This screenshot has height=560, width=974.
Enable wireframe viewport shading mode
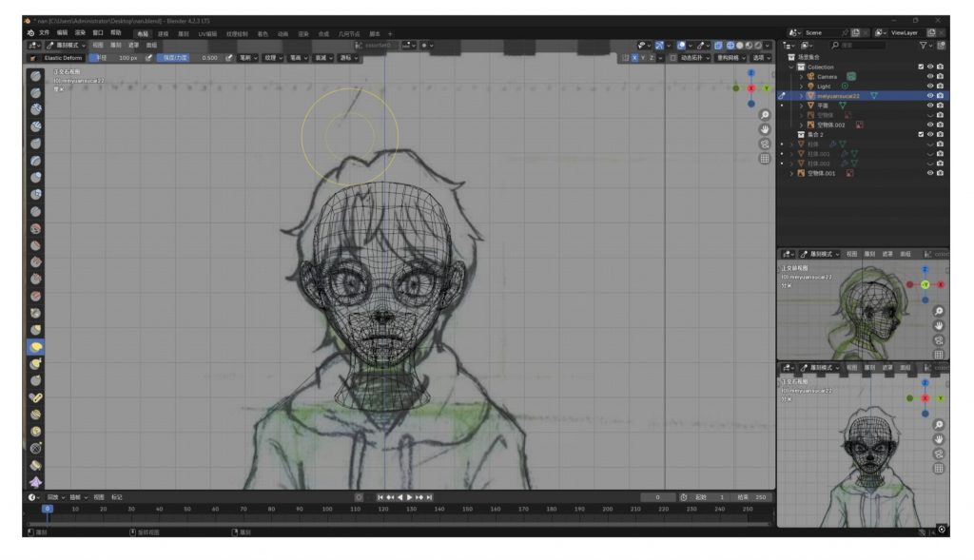(x=730, y=45)
